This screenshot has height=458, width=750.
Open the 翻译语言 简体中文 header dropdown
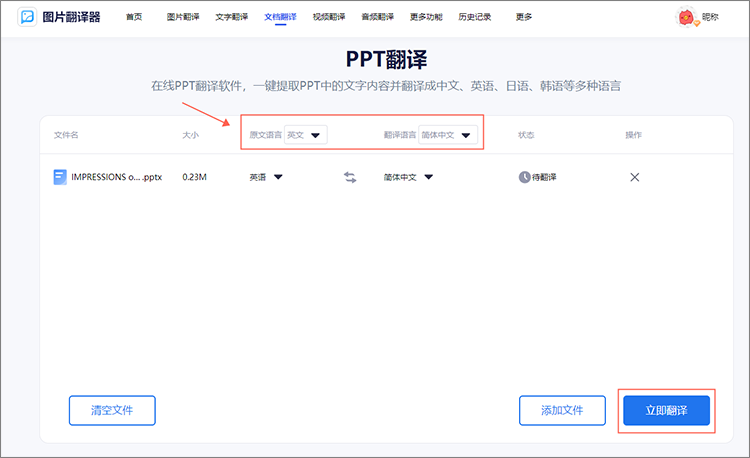[448, 135]
